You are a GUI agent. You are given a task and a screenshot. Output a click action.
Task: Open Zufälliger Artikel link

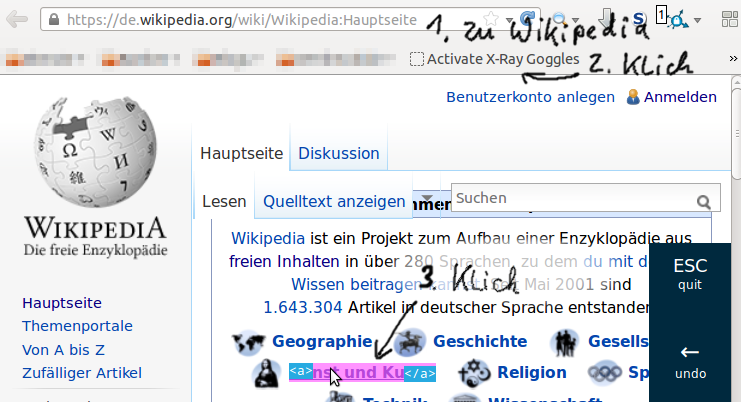[82, 373]
